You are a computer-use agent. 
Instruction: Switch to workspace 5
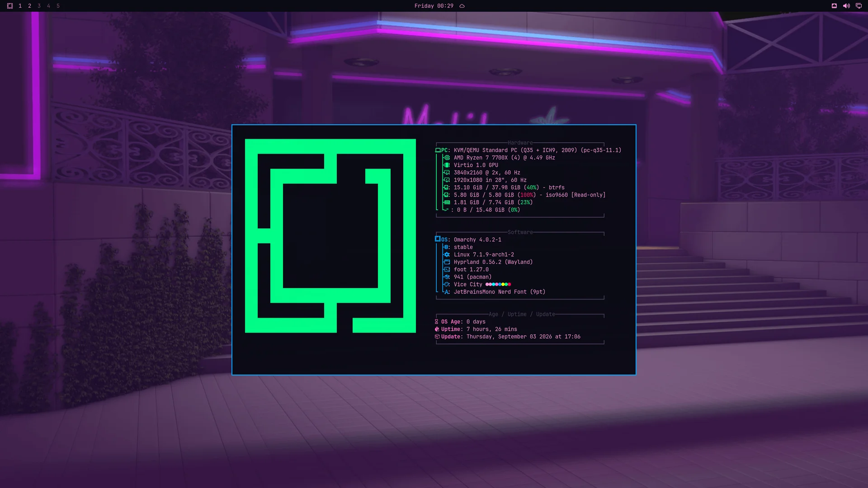tap(58, 6)
